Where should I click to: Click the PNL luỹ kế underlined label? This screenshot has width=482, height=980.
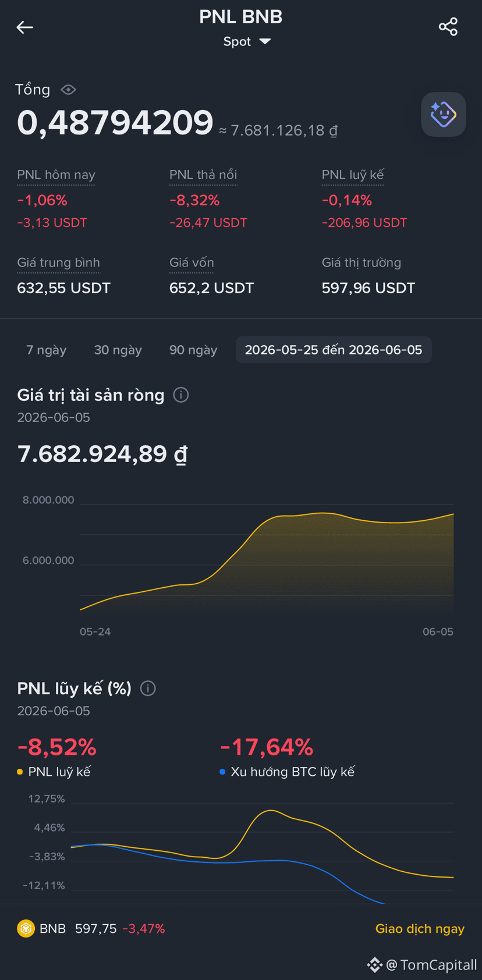353,175
